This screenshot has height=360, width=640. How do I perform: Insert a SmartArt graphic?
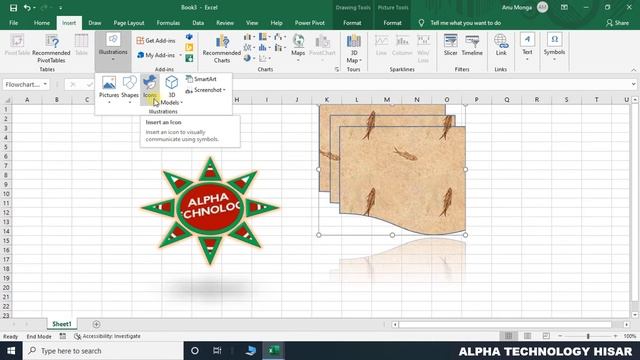point(201,79)
